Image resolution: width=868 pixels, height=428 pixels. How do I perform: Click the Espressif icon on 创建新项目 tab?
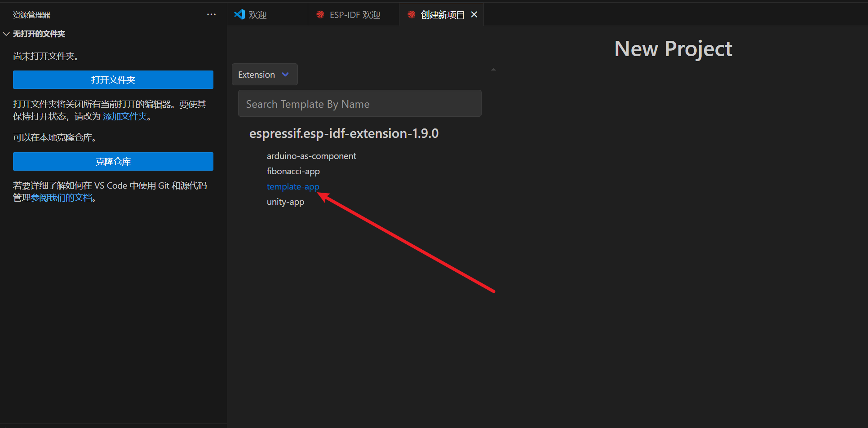[411, 15]
